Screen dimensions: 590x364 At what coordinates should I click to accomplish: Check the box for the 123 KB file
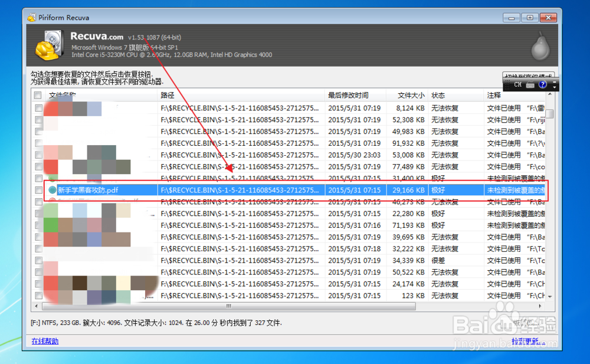[x=38, y=296]
